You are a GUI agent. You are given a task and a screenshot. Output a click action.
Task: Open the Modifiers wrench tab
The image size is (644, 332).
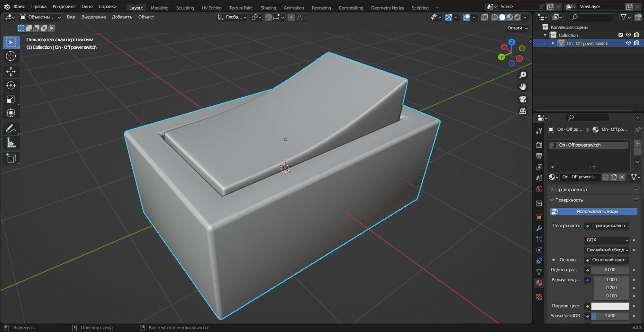coord(539,228)
